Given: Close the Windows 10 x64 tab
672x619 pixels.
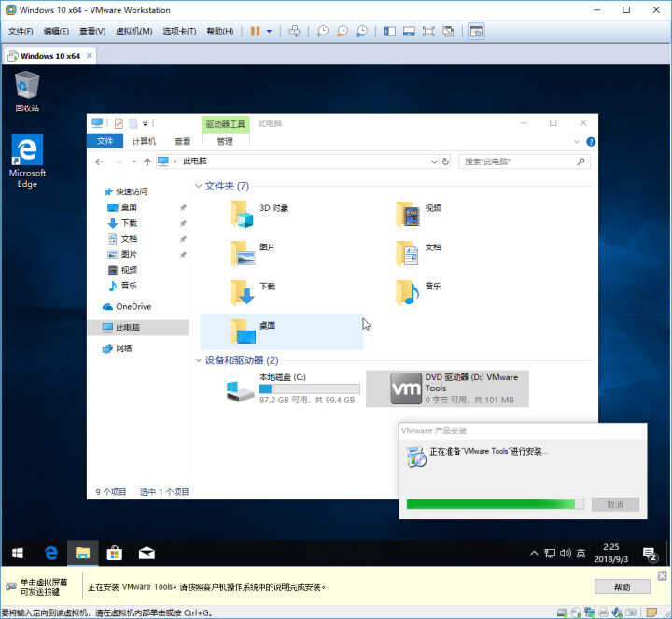Looking at the screenshot, I should pyautogui.click(x=90, y=56).
